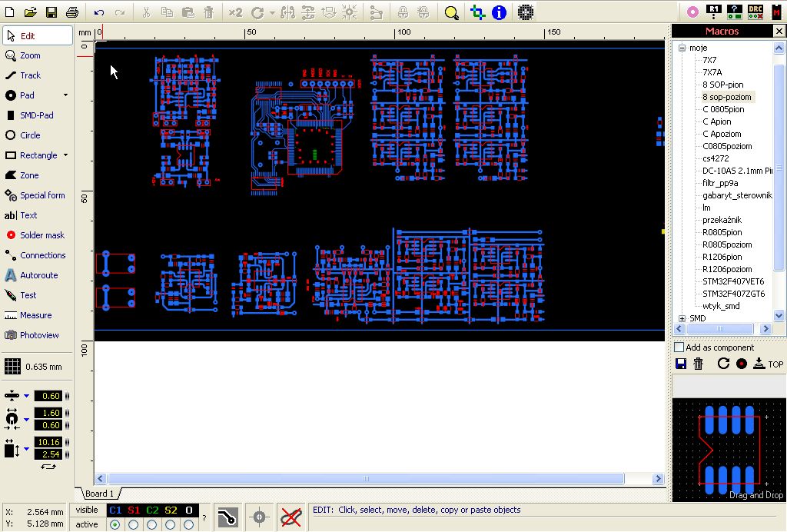Switch to the Board 1 tab

99,494
